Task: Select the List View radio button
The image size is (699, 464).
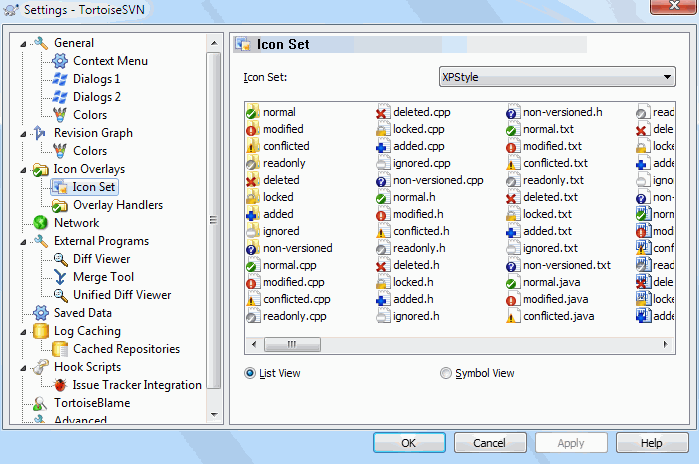Action: pos(250,373)
